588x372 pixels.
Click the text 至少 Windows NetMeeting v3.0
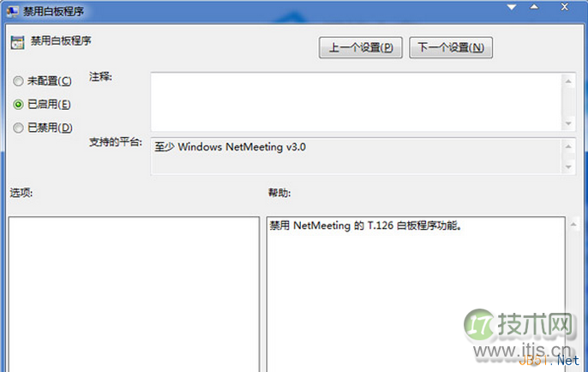click(231, 147)
